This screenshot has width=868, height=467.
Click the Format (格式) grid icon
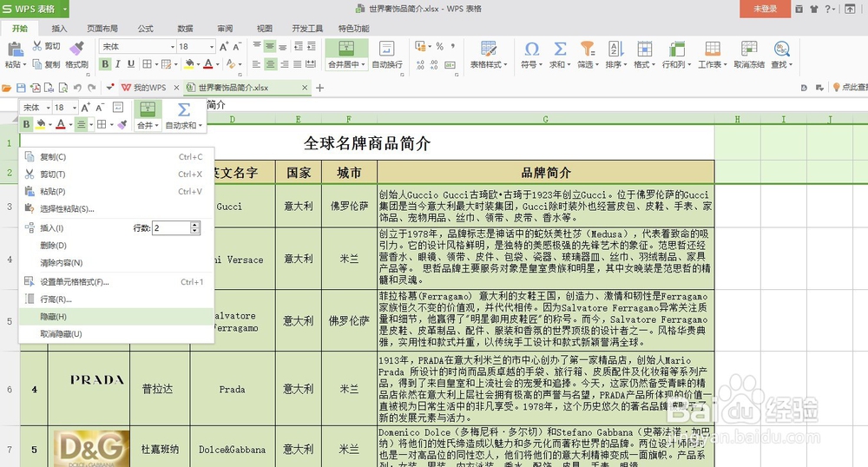644,49
